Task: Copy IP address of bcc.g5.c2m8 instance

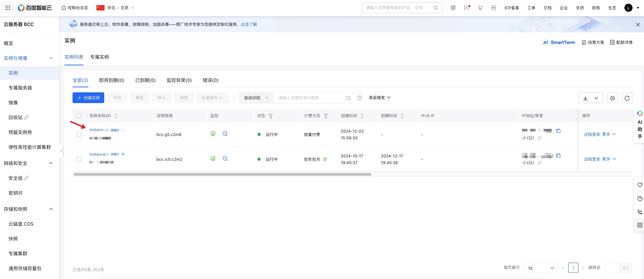Action: tap(558, 131)
